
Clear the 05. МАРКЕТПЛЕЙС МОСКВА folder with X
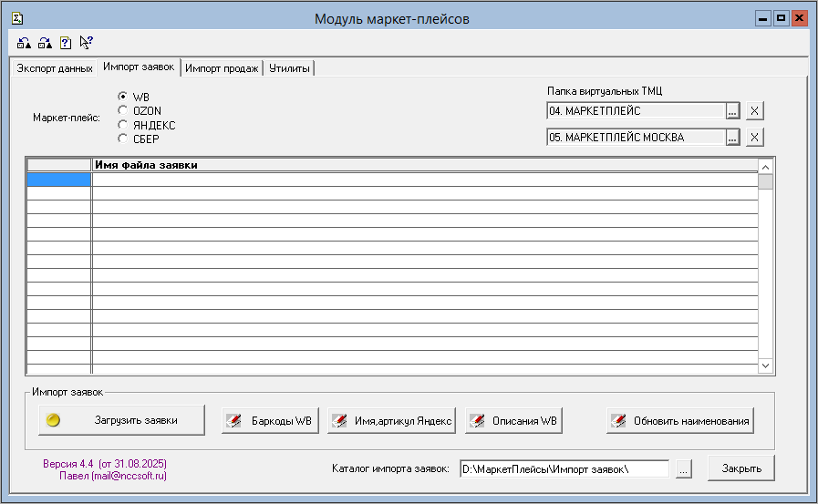click(754, 138)
